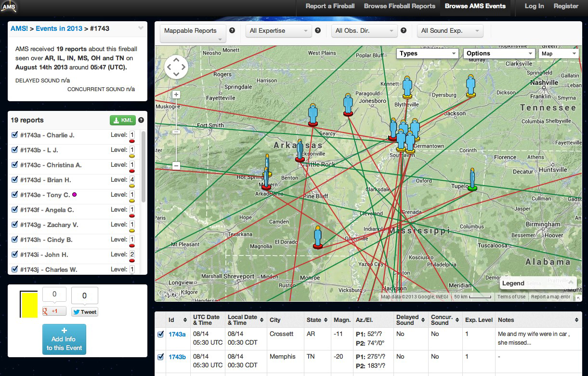Sort table by City column header
The image size is (588, 376).
click(286, 320)
